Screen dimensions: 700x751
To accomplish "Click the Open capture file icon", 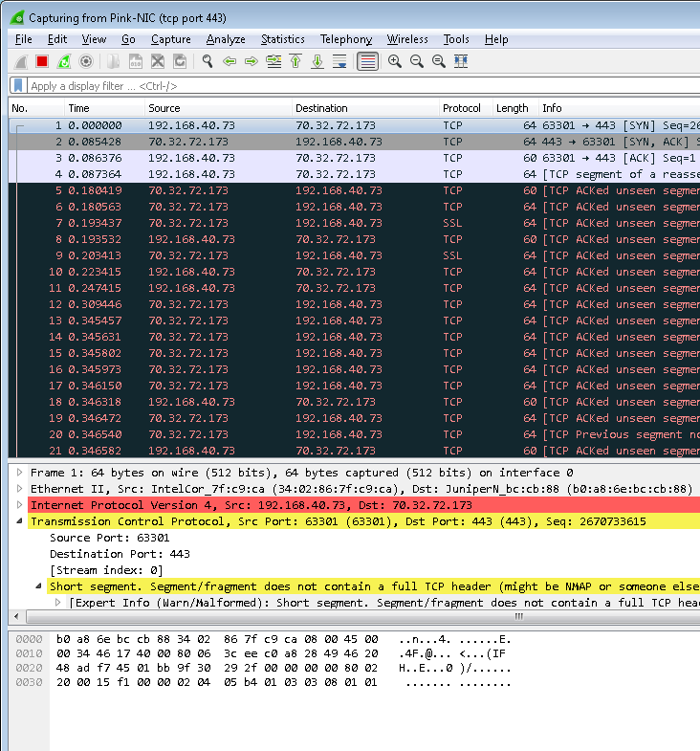I will click(x=114, y=61).
